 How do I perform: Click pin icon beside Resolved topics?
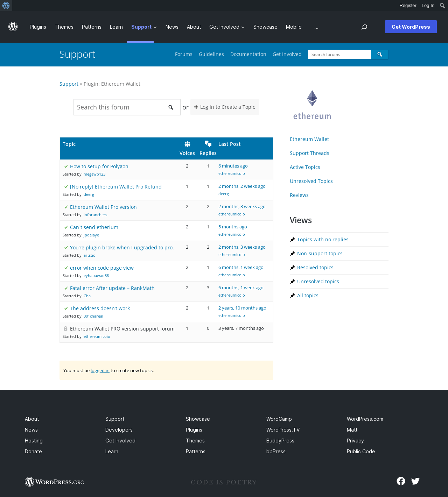[293, 268]
